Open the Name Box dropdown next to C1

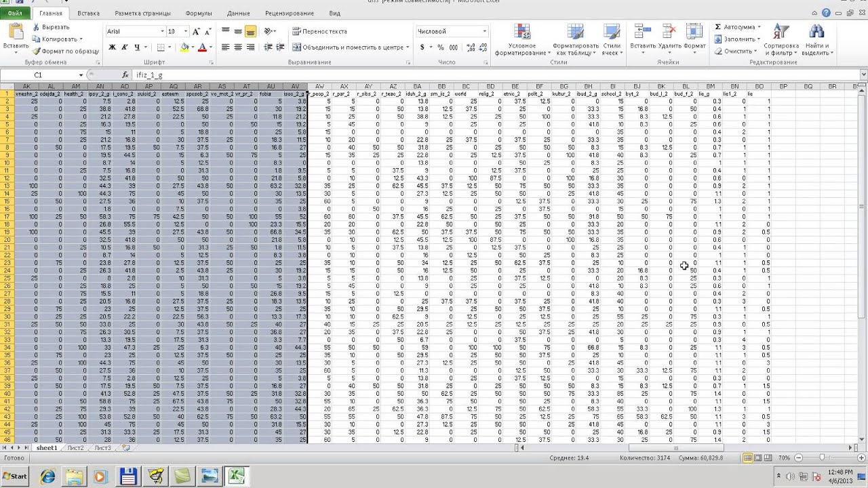[x=81, y=75]
